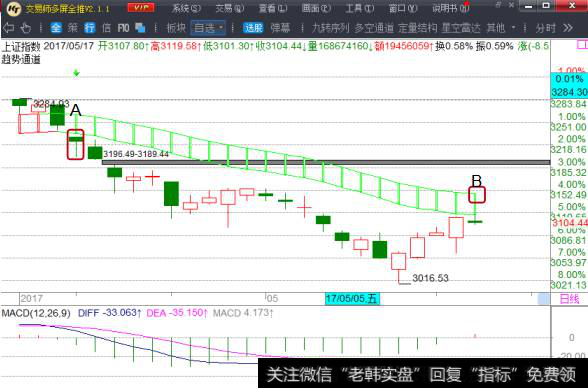Open the 查看(L) menu

pyautogui.click(x=273, y=8)
